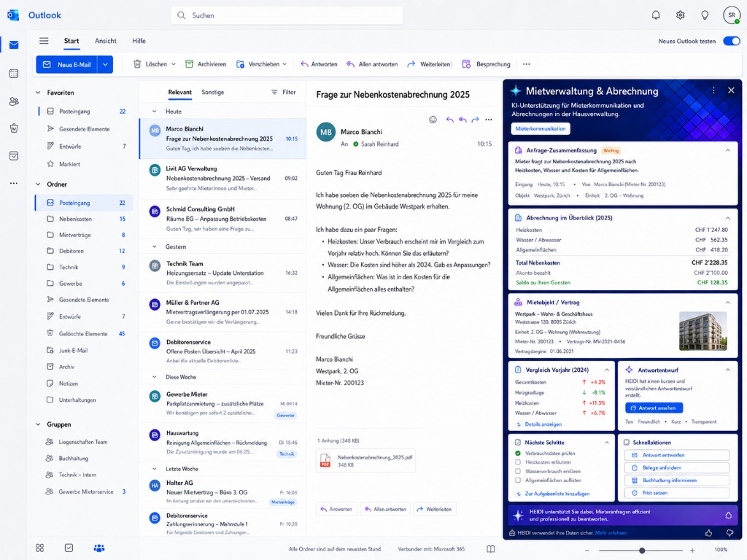Switch to the Ansicht ribbon tab
The image size is (747, 560).
pos(106,41)
